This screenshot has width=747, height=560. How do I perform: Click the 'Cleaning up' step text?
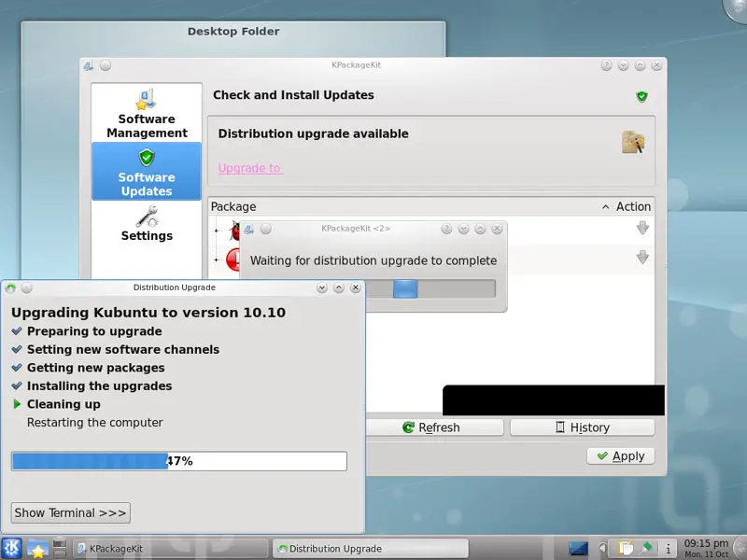coord(63,404)
